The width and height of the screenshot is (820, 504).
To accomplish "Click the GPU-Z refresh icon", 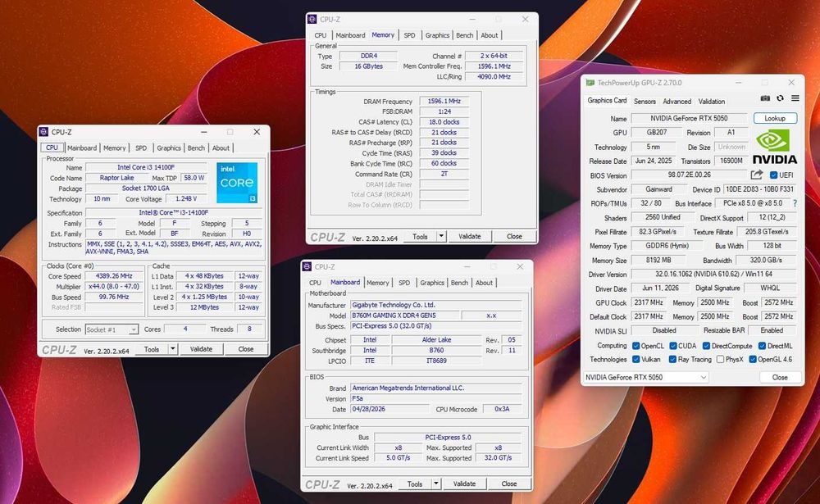I will coord(781,98).
